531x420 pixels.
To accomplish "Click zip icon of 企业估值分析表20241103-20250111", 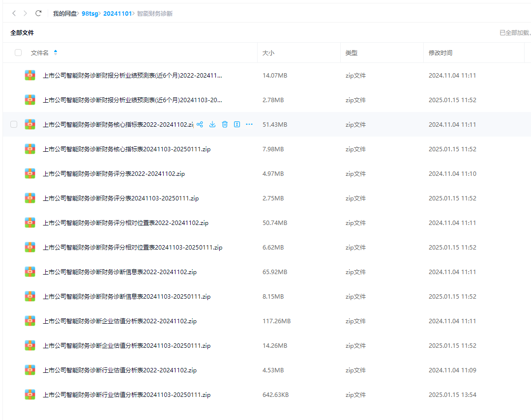I will 30,345.
